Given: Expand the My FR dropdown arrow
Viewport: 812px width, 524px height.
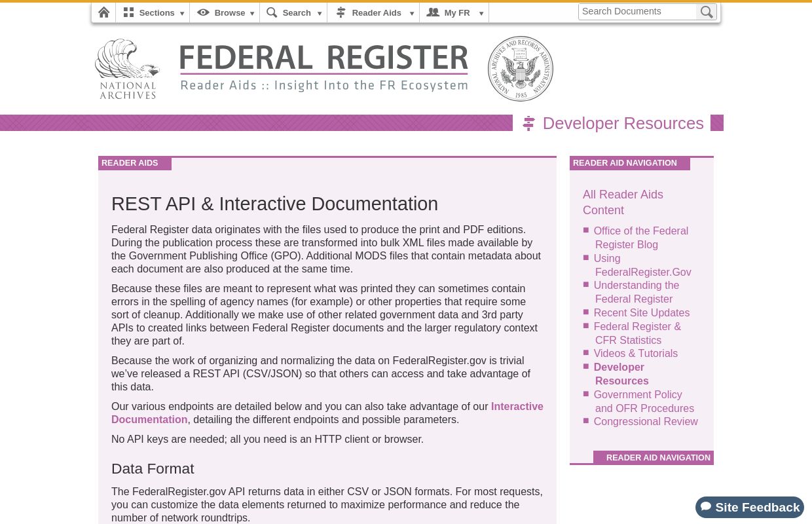Looking at the screenshot, I should coord(481,14).
